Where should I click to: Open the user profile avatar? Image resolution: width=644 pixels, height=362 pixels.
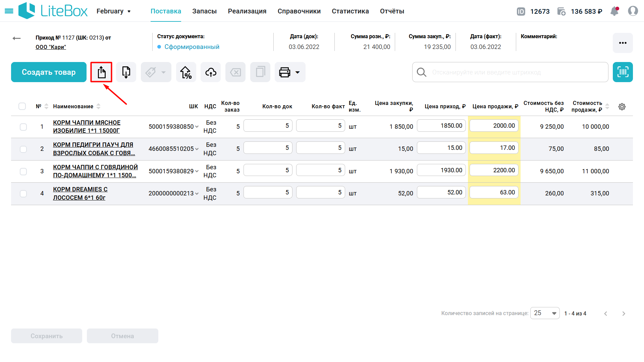click(633, 11)
